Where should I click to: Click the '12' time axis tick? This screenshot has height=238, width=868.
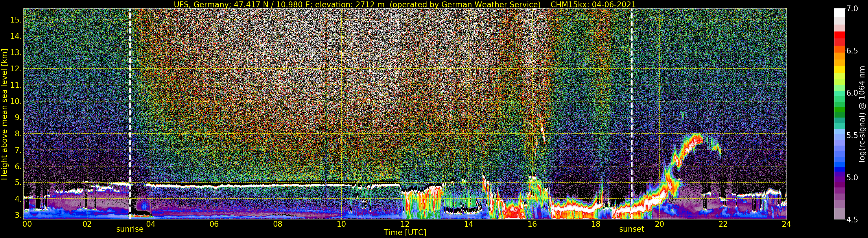click(405, 224)
